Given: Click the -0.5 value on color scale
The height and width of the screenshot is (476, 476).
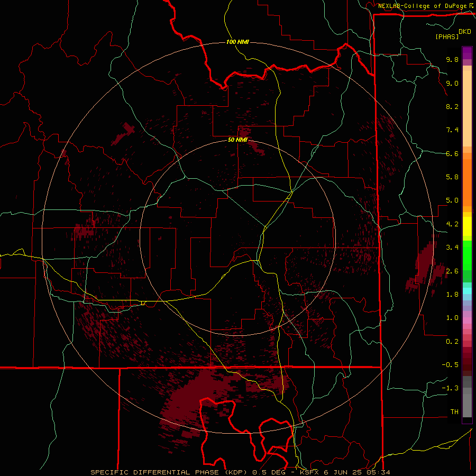Looking at the screenshot, I should (x=450, y=365).
